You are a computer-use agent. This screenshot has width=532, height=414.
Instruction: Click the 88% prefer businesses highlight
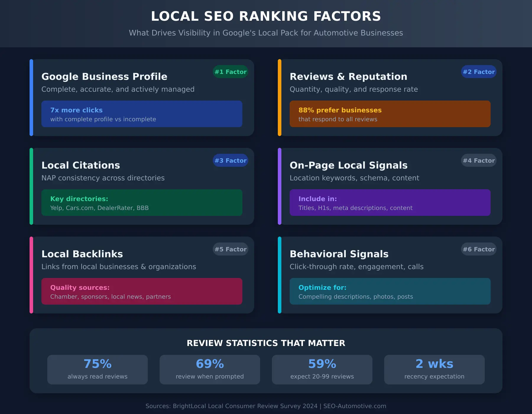coord(390,114)
